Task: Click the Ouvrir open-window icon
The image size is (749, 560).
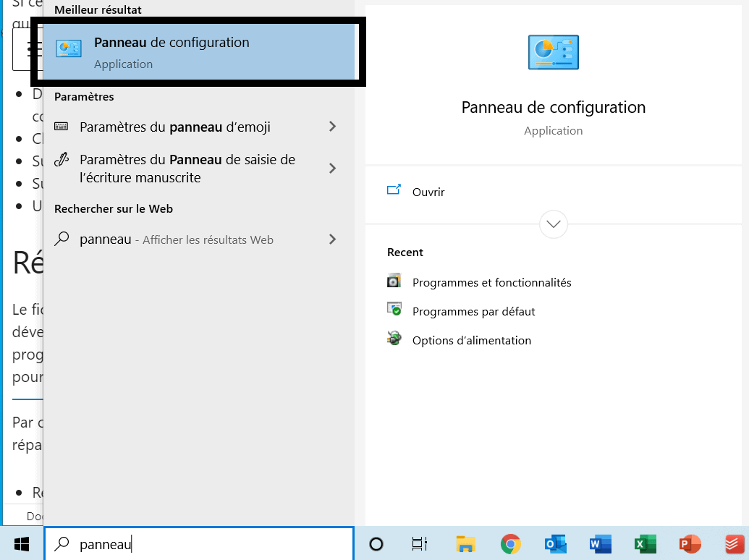Action: [394, 190]
